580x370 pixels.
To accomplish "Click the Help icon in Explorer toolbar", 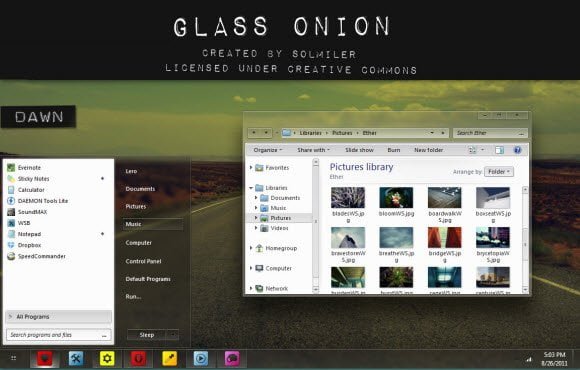I will pyautogui.click(x=517, y=150).
